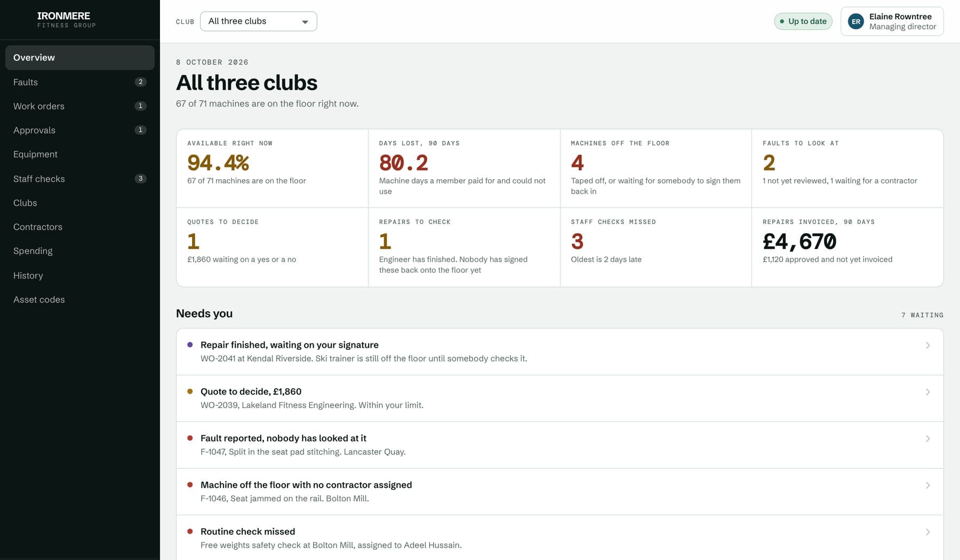Click the Ironmere Fitness Group logo

click(66, 20)
